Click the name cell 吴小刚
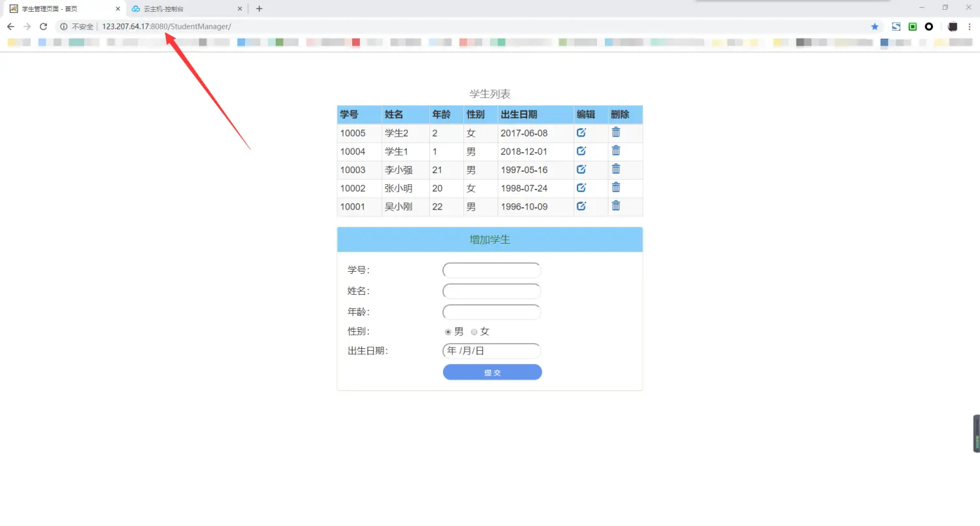Screen dimensions: 980x526 [406, 206]
